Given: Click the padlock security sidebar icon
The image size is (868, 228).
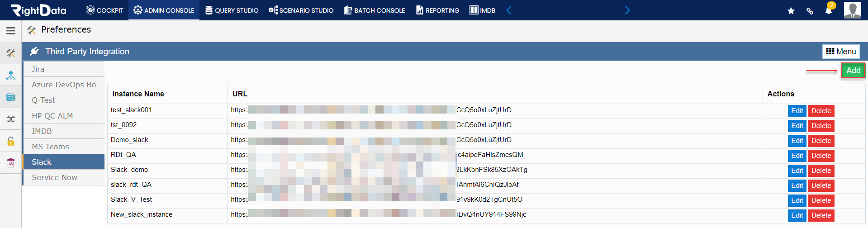Looking at the screenshot, I should [x=11, y=141].
